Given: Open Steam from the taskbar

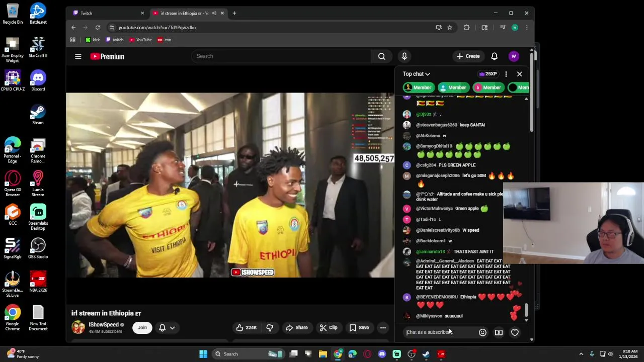Looking at the screenshot, I should [x=426, y=354].
